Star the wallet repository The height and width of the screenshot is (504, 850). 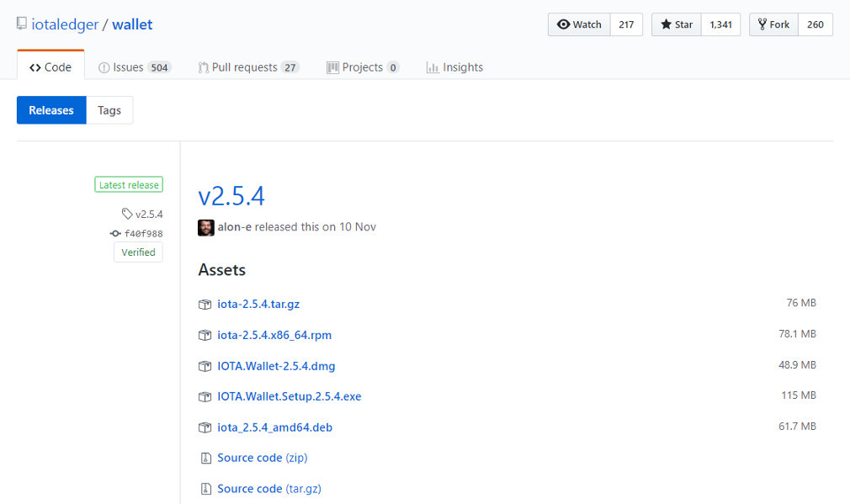[677, 24]
